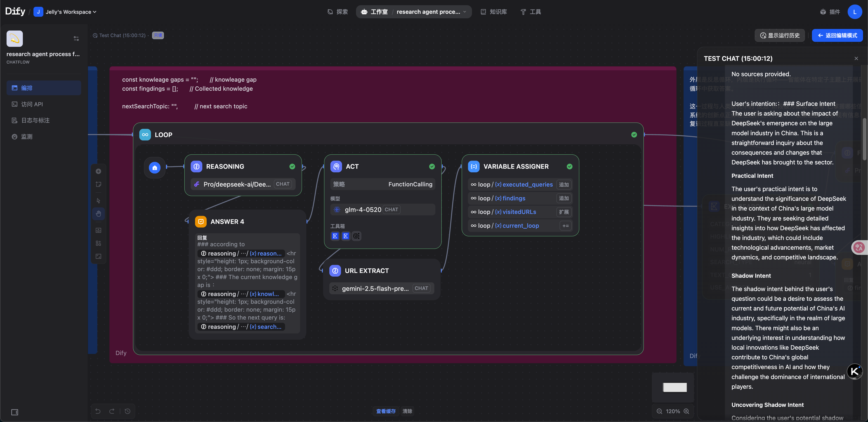Viewport: 868px width, 422px height.
Task: Open the 工具 tools tab
Action: [531, 12]
